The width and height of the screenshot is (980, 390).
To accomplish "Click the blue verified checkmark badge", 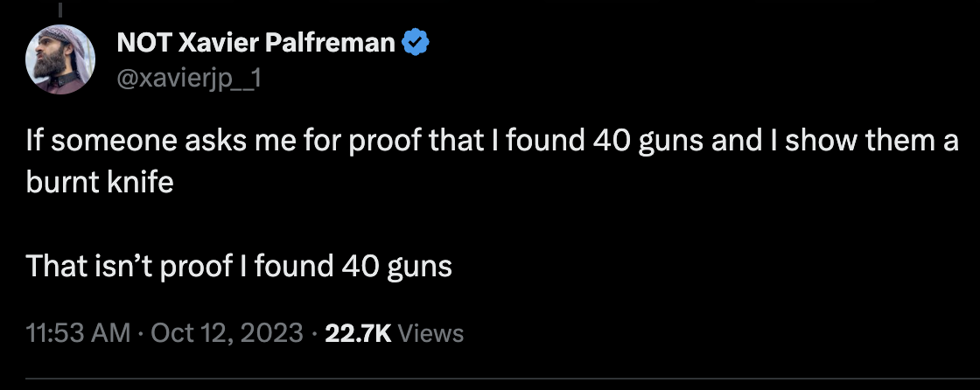I will (415, 41).
